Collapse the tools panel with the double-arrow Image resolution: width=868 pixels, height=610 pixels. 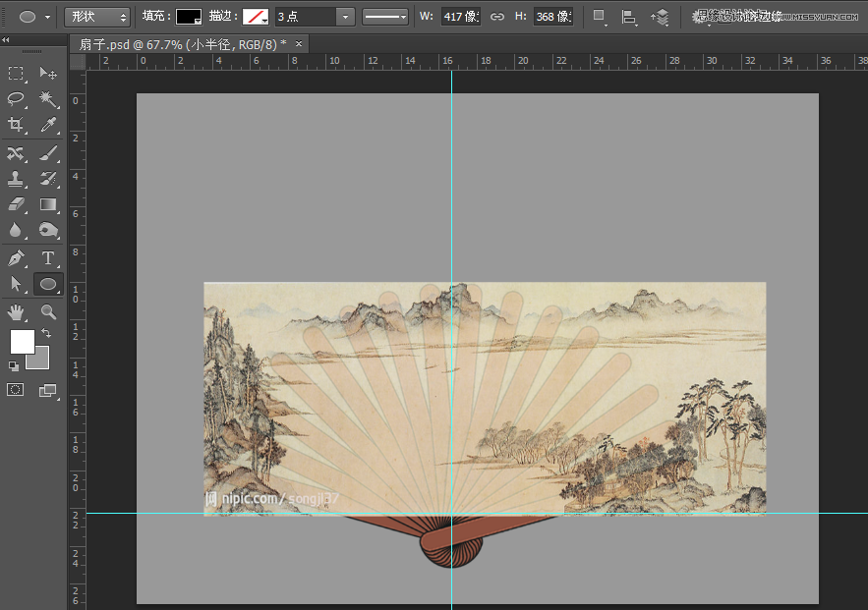pos(8,40)
